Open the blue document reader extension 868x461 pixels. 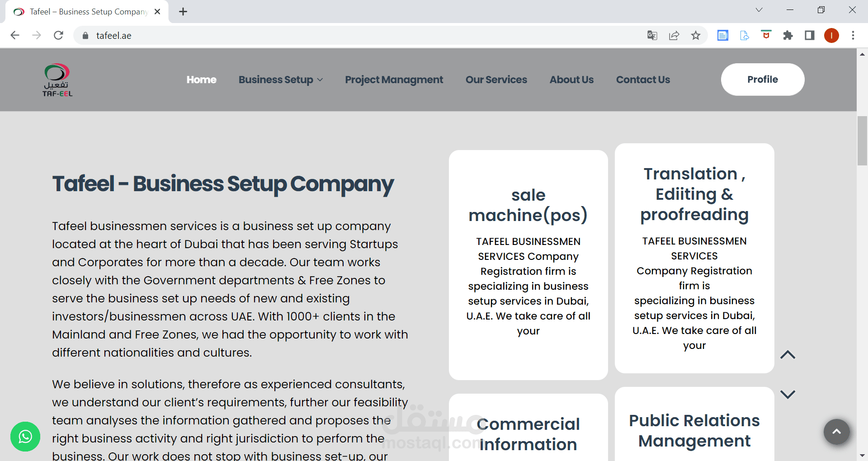[x=723, y=35]
